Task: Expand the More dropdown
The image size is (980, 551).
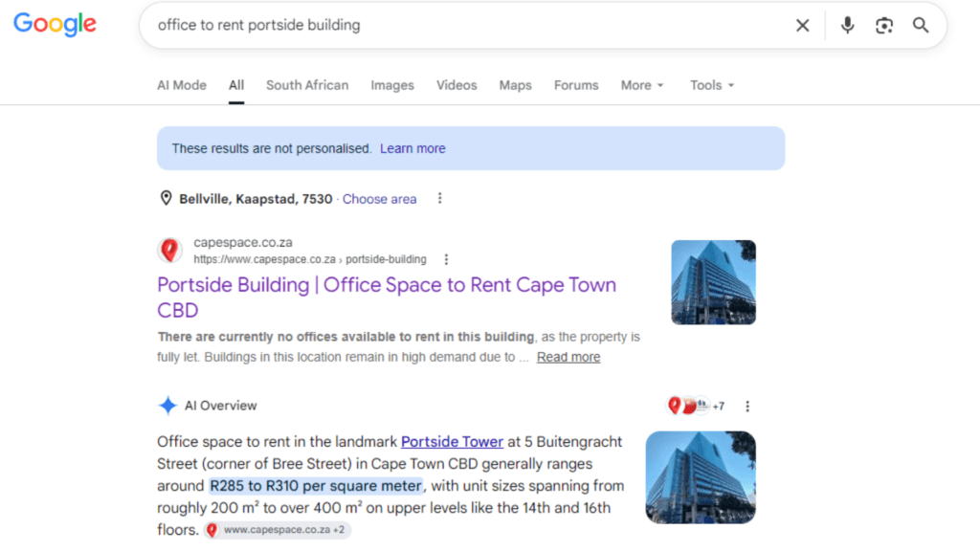Action: [x=642, y=85]
